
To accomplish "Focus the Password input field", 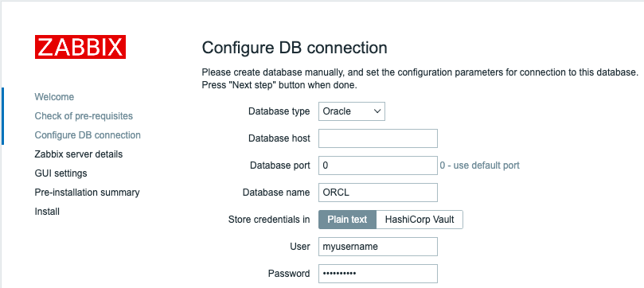I will (378, 274).
